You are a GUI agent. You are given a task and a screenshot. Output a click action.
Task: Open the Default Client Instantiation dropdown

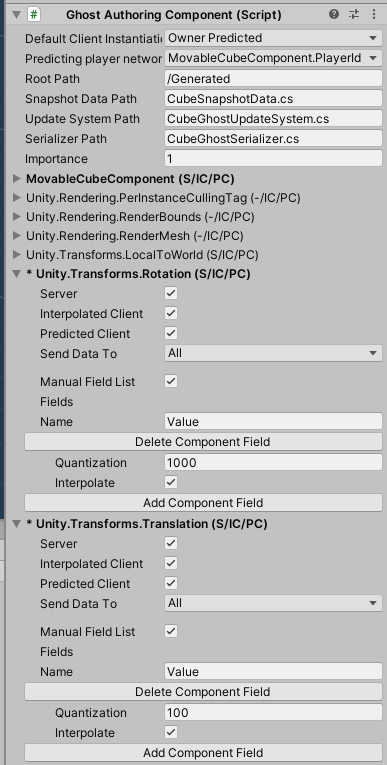coord(273,38)
